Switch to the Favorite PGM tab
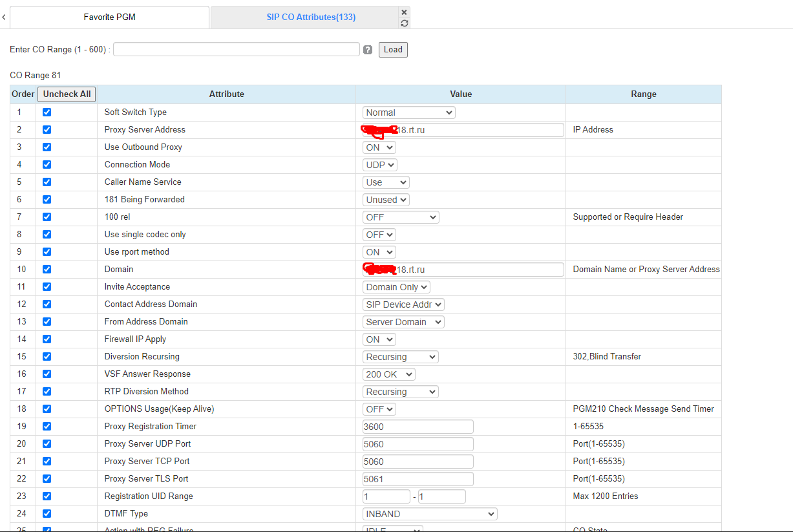793x532 pixels. point(109,17)
